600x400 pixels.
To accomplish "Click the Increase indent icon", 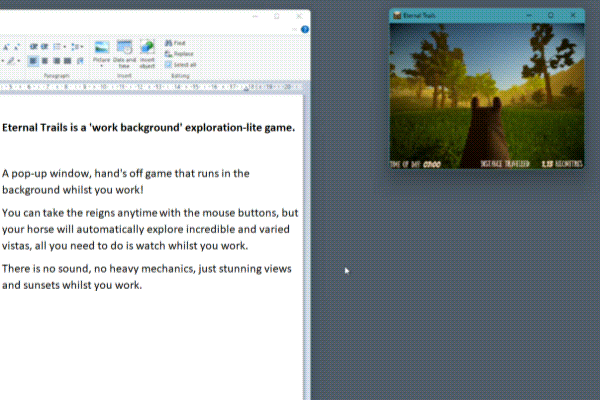I will click(x=44, y=47).
